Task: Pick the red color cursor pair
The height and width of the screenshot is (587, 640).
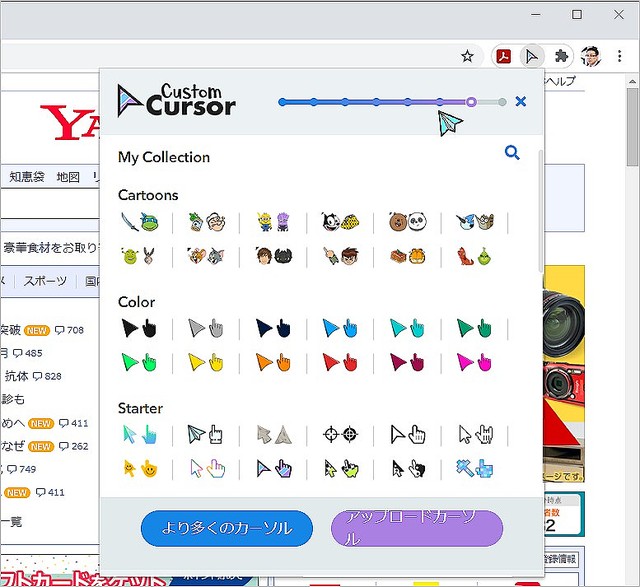Action: tap(340, 362)
